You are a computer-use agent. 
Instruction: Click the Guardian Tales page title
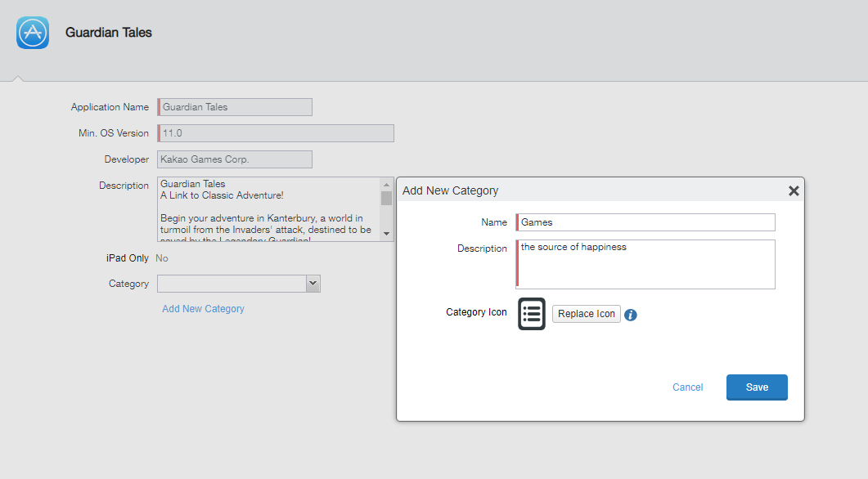pyautogui.click(x=109, y=33)
